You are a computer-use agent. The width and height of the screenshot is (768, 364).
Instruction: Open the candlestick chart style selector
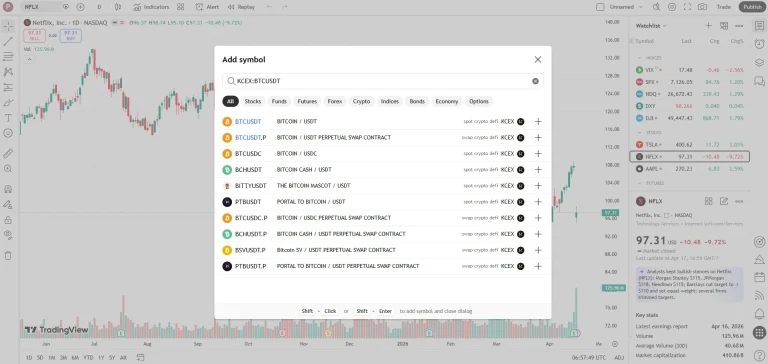pyautogui.click(x=118, y=7)
